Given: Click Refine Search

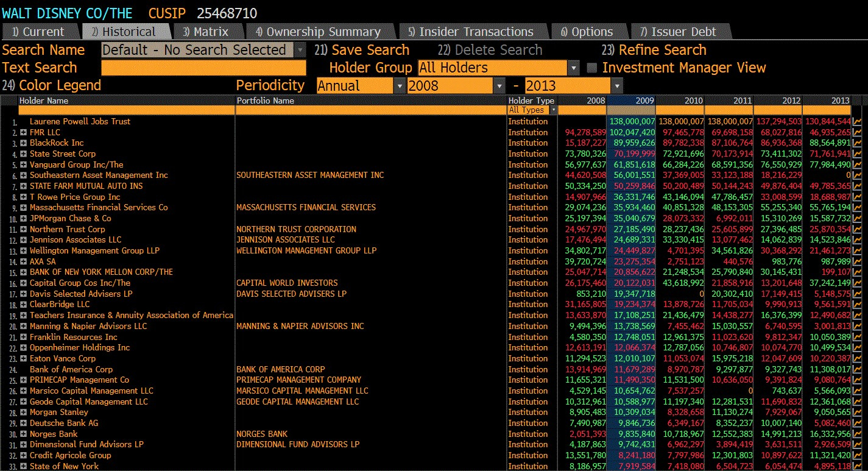Looking at the screenshot, I should pyautogui.click(x=654, y=50).
